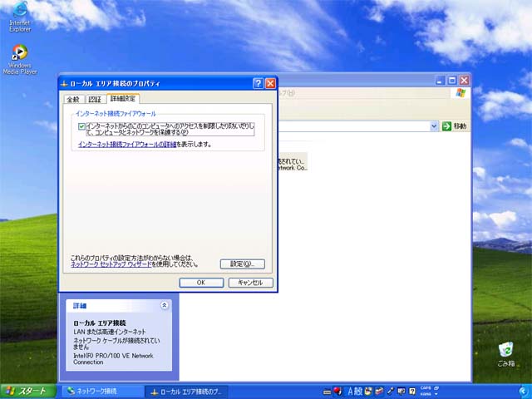Open the インターネット接続ファイアウォールの詳細 link
Image resolution: width=532 pixels, height=399 pixels.
pos(127,145)
